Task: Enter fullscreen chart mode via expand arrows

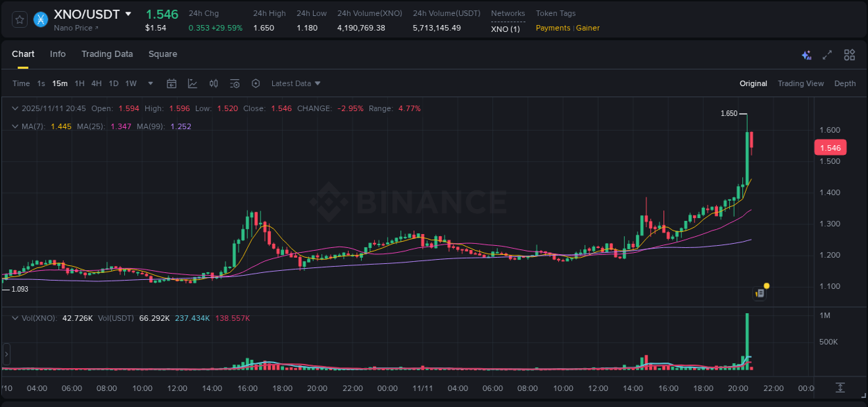Action: [x=826, y=54]
